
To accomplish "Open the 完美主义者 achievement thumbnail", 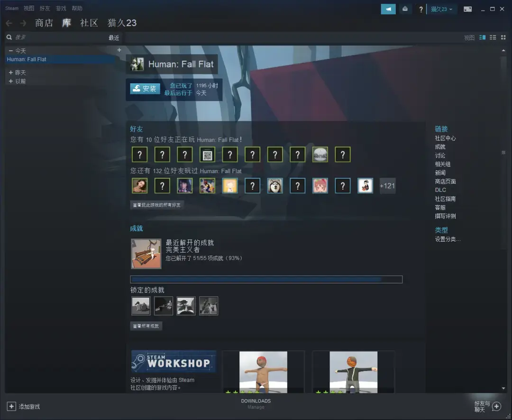I will (146, 254).
